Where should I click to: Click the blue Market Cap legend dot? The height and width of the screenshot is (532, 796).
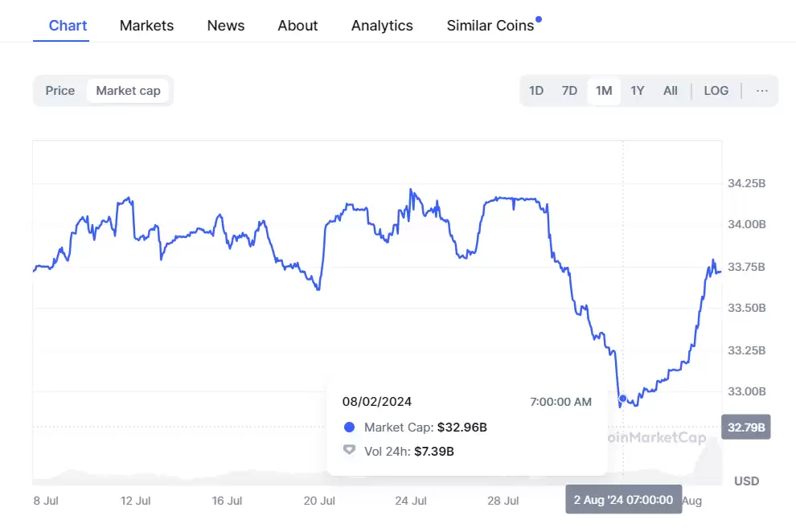[349, 428]
